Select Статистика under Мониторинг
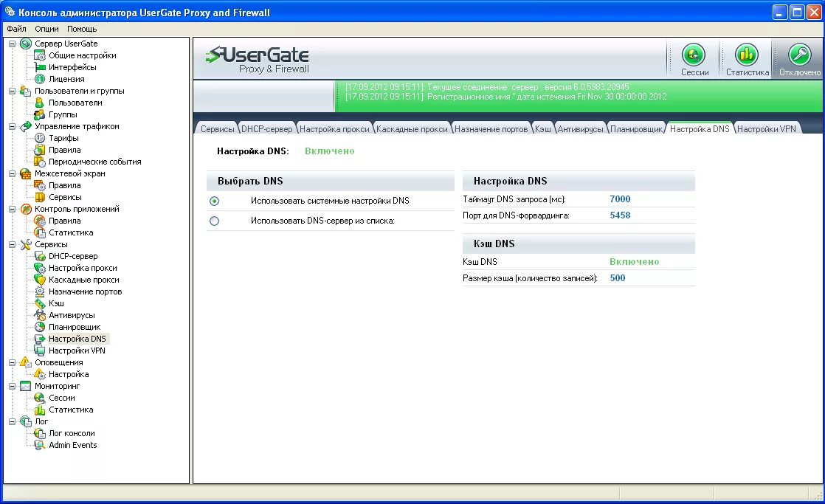825x504 pixels. tap(71, 410)
